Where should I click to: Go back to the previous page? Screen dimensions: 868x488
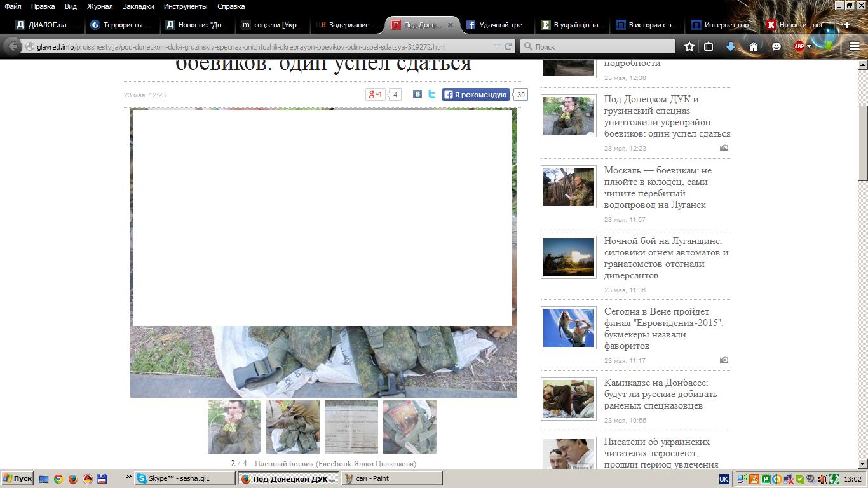point(13,46)
